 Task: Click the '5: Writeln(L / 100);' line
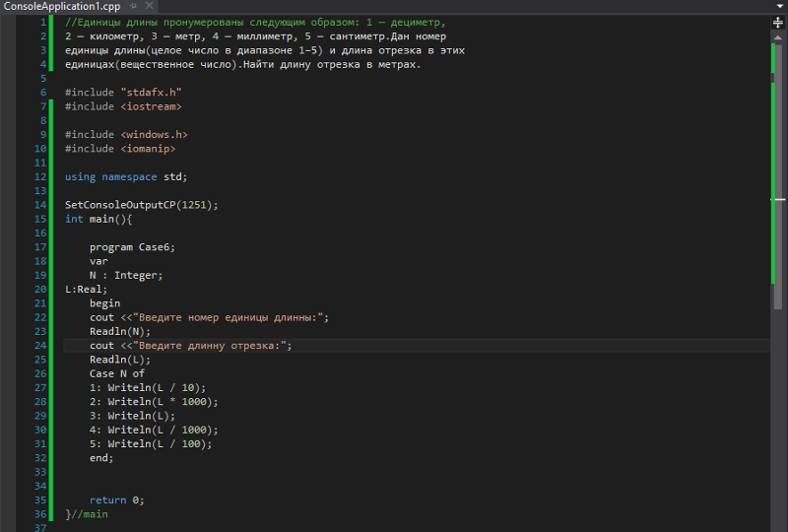coord(151,444)
